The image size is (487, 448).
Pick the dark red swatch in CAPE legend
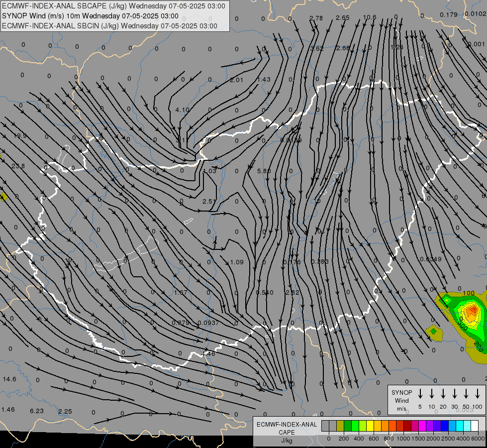coord(407,426)
